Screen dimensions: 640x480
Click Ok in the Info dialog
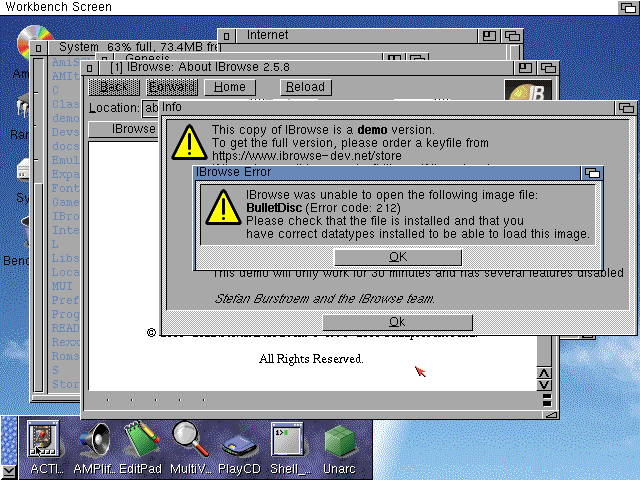pyautogui.click(x=397, y=322)
